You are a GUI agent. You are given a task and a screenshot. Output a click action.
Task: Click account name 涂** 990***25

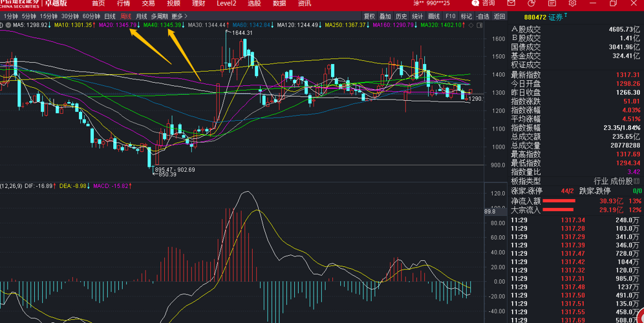(x=431, y=3)
